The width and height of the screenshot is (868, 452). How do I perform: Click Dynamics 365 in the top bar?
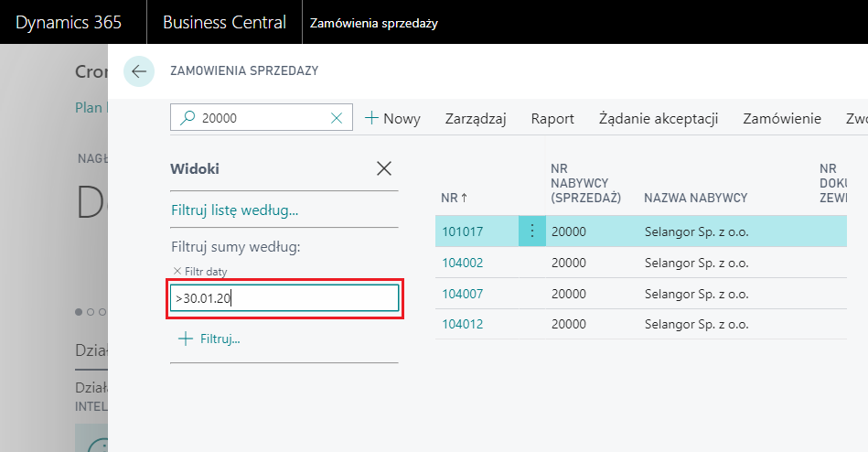[x=69, y=22]
